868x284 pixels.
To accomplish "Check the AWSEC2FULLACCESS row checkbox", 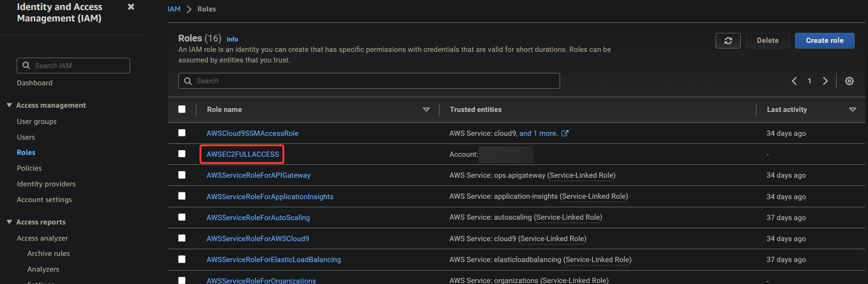I will coord(182,154).
